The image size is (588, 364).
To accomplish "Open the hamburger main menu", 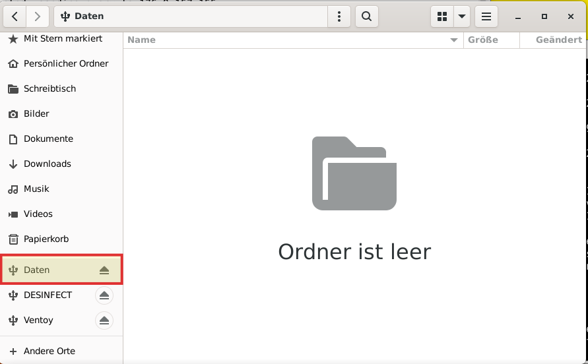I will pyautogui.click(x=486, y=16).
